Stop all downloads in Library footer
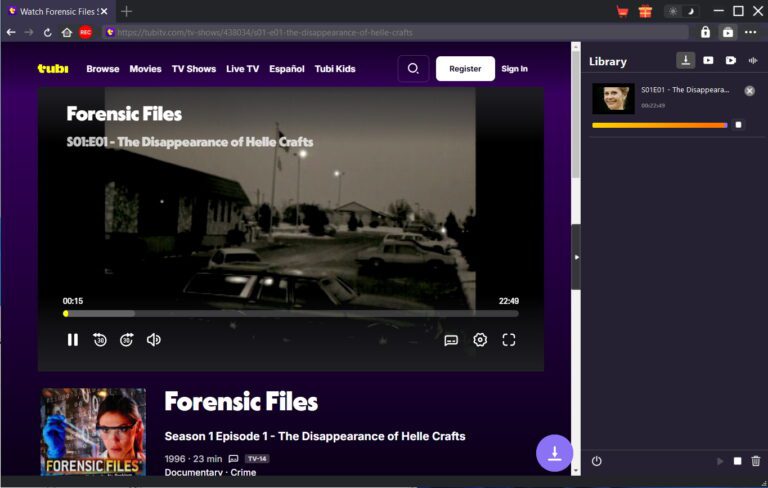 click(x=738, y=461)
